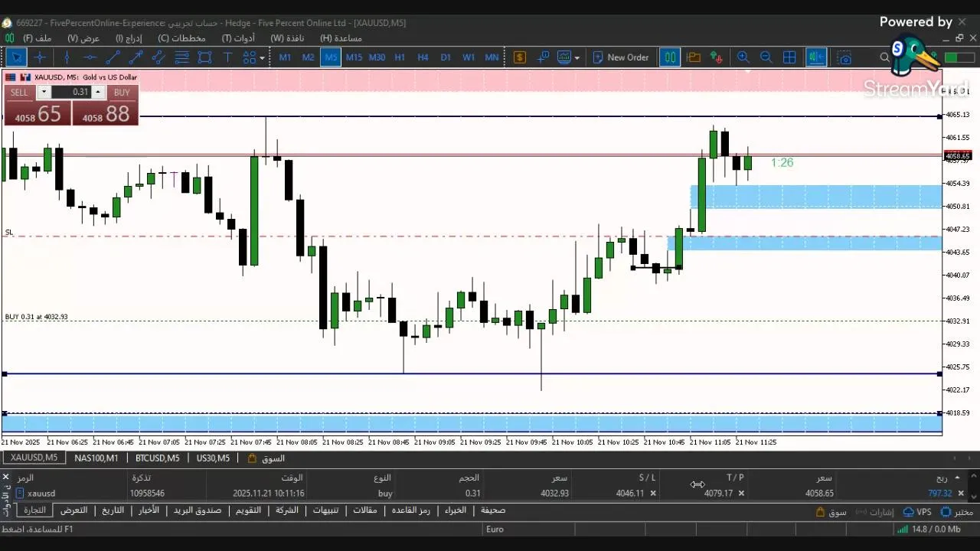The image size is (980, 551).
Task: Click the New Order button
Action: 621,57
